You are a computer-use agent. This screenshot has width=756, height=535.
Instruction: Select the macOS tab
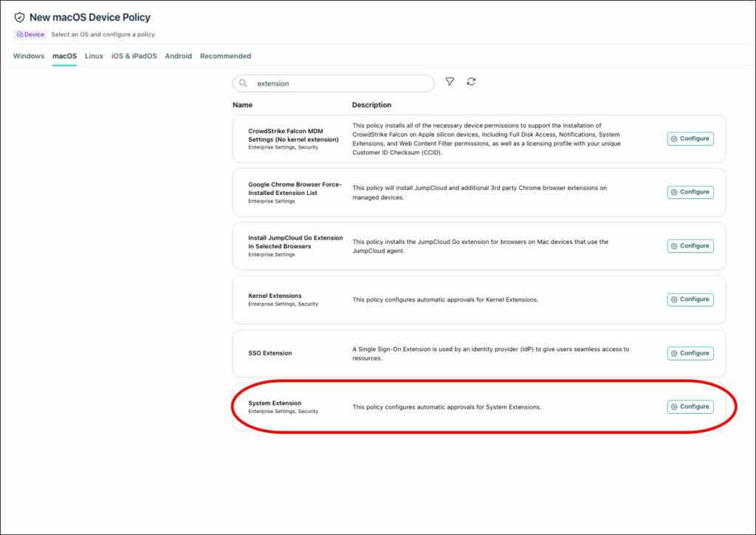65,56
